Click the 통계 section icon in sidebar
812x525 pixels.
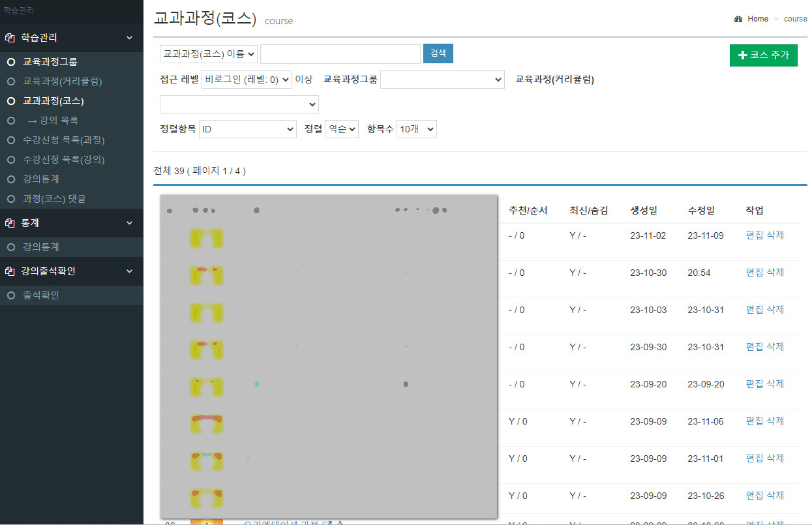click(10, 223)
